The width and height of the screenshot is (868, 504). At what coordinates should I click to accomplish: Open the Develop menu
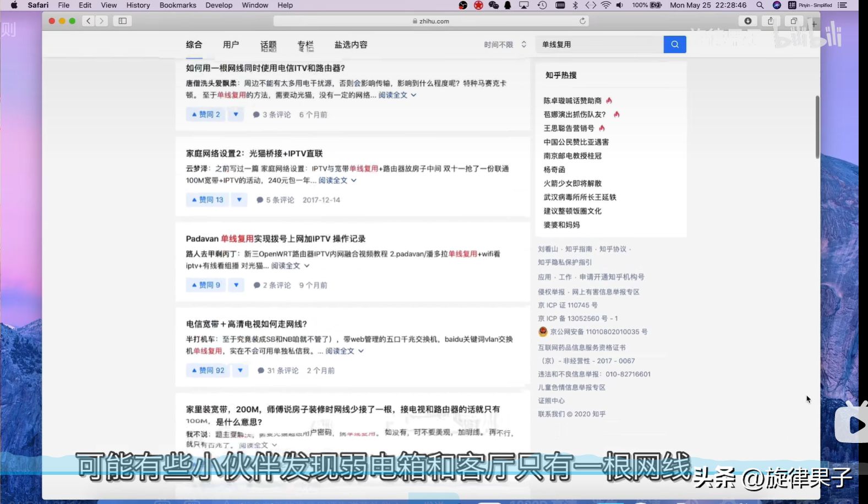coord(219,5)
